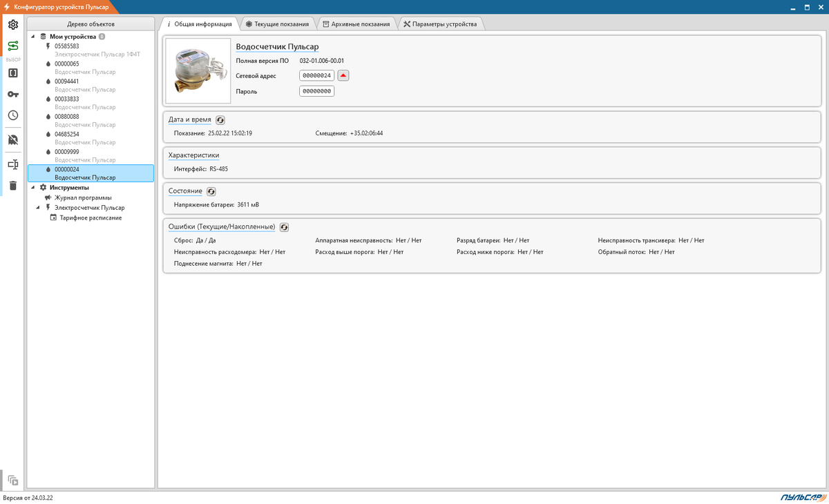Click the clock time tool in the sidebar
The width and height of the screenshot is (829, 504).
point(12,115)
